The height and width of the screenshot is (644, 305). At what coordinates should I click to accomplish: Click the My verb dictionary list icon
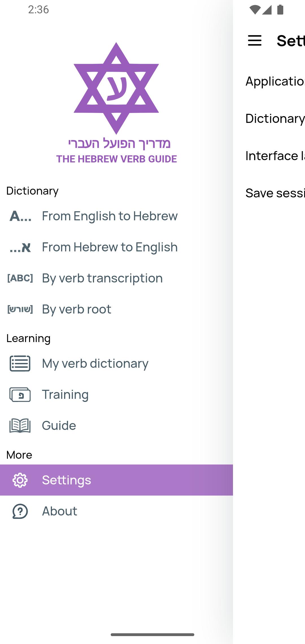point(20,364)
